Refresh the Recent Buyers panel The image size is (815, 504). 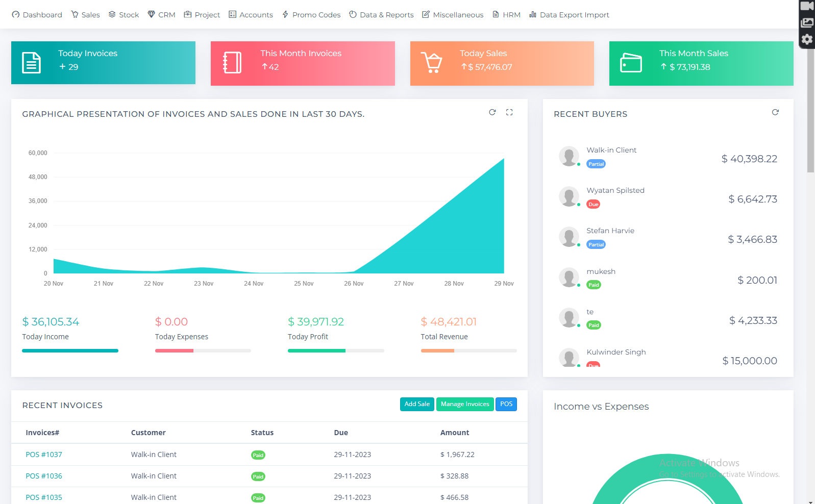[775, 112]
